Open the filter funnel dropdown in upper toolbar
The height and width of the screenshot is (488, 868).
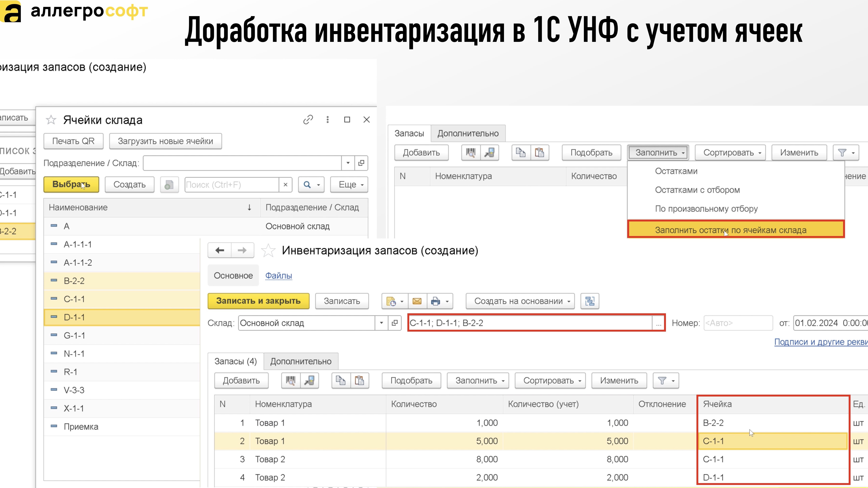pyautogui.click(x=846, y=152)
